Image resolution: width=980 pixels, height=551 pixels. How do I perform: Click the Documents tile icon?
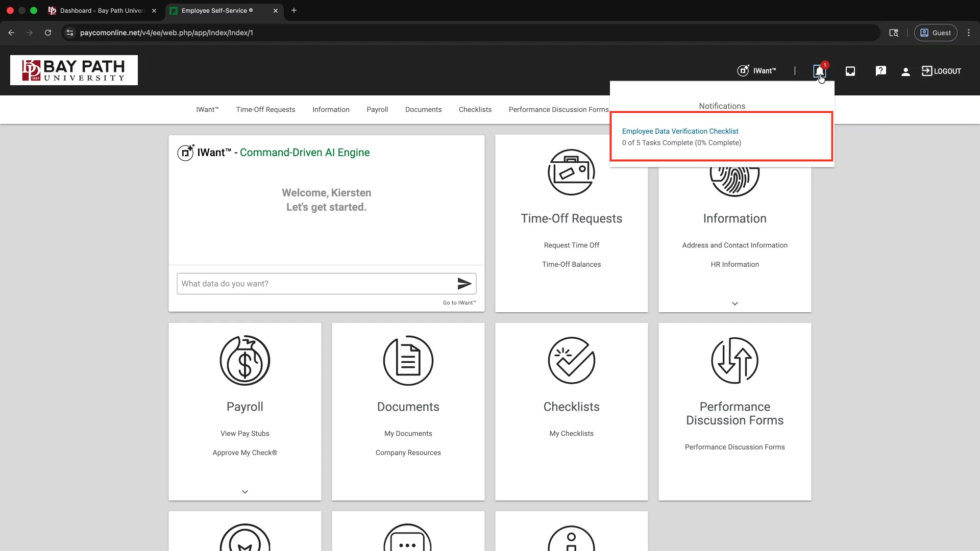408,360
